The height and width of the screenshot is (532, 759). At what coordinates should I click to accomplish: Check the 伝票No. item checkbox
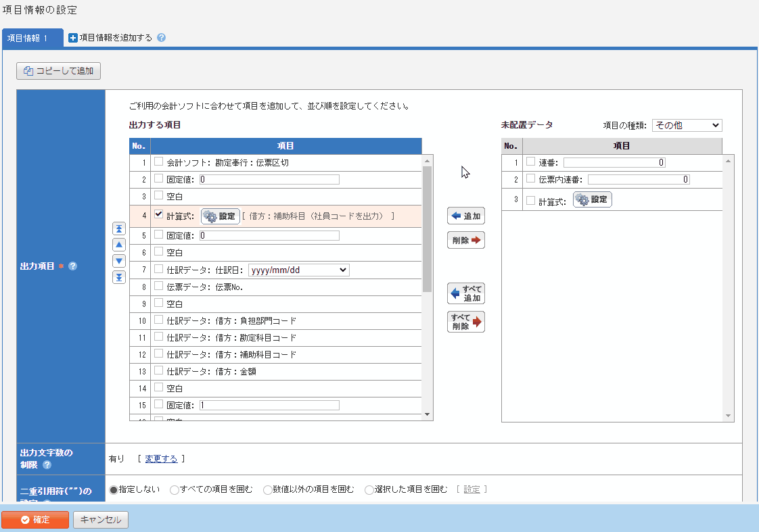pyautogui.click(x=158, y=287)
